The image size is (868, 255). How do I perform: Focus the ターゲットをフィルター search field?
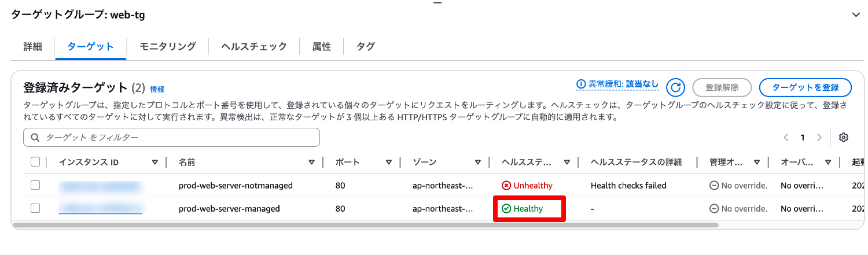171,138
